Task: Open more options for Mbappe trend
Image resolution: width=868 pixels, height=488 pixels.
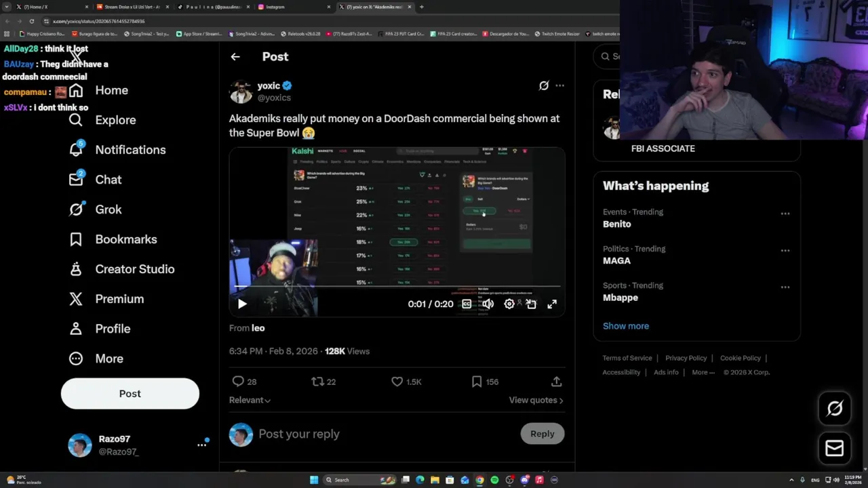Action: 785,287
